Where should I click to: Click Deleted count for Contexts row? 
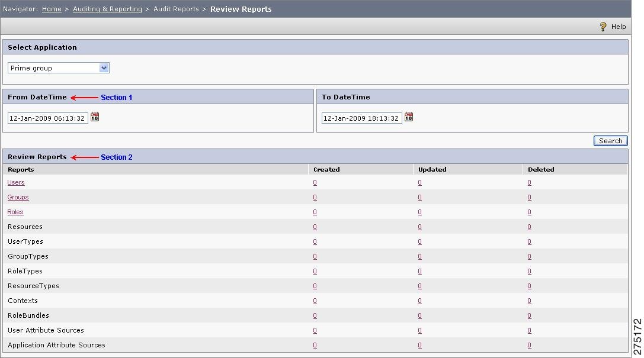tap(530, 301)
